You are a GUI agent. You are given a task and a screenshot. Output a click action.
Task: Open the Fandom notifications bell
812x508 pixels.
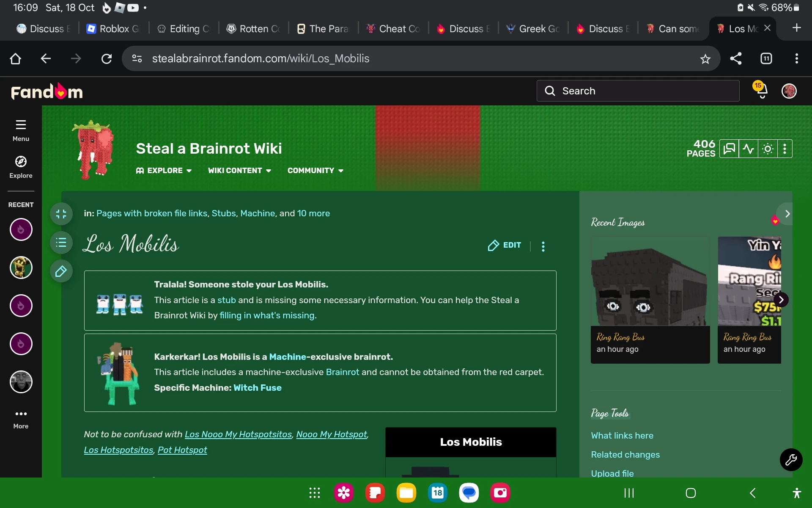pyautogui.click(x=762, y=91)
